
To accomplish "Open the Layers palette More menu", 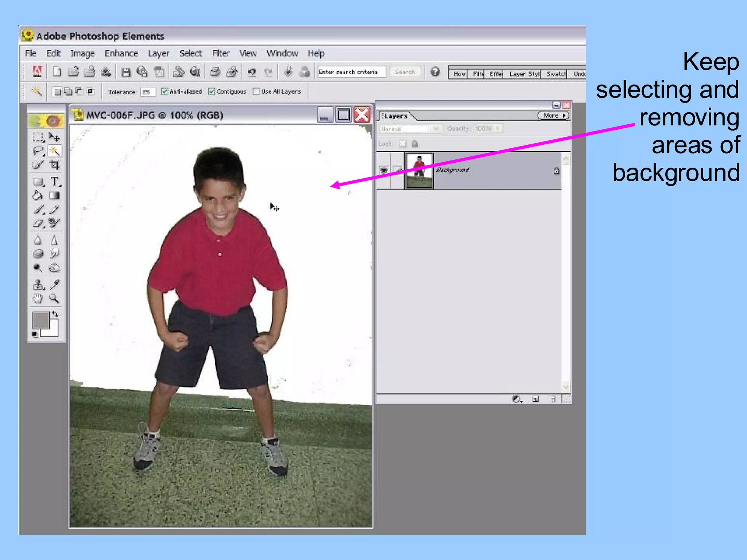I will click(x=553, y=116).
